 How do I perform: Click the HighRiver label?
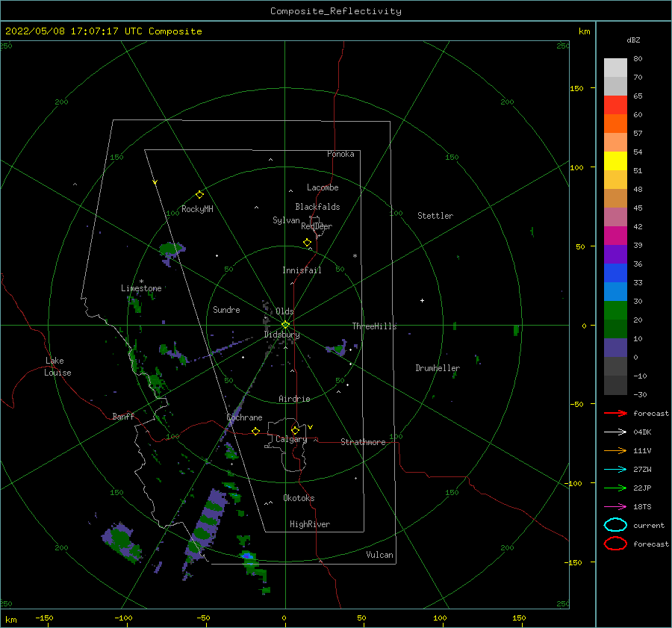[310, 524]
